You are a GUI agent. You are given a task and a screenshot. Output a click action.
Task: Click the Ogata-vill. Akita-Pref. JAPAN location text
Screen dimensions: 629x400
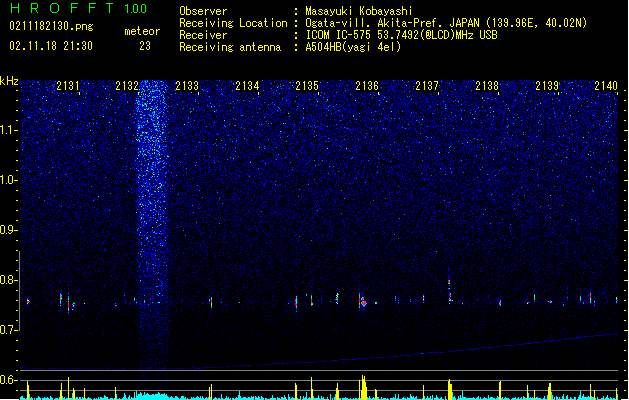(446, 23)
